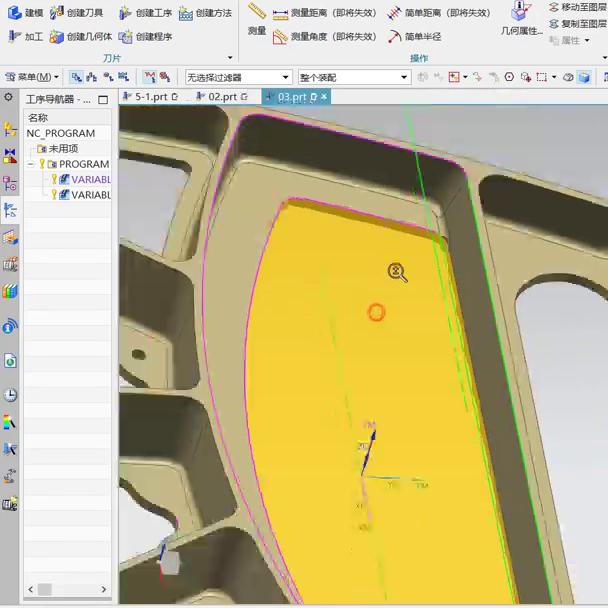Click the Create Operation (创建工序) icon
608x608 pixels.
tap(125, 13)
